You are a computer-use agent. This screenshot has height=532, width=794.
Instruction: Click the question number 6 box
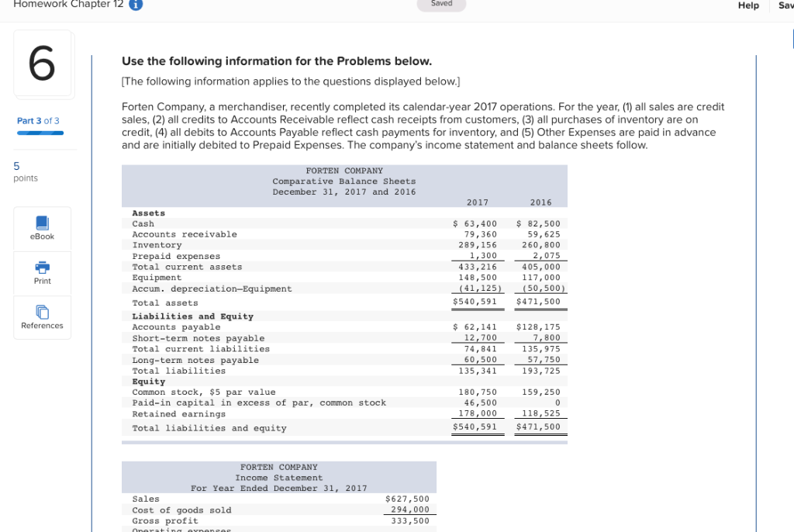43,63
